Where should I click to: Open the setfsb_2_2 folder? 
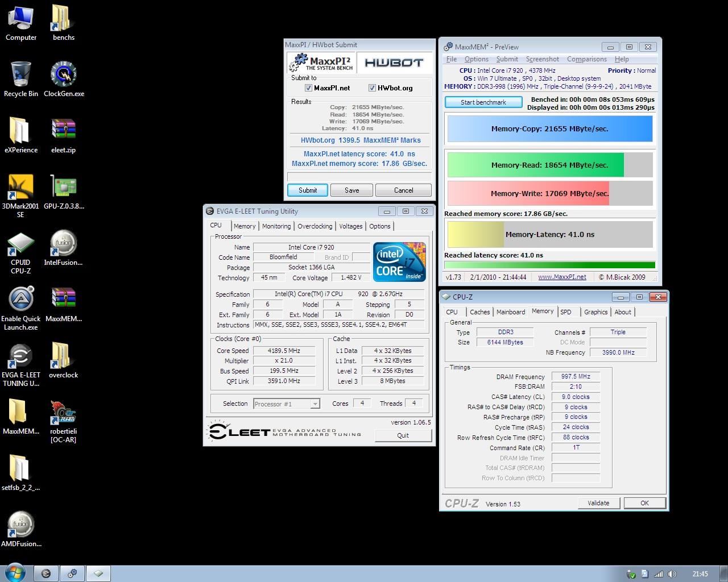coord(20,473)
